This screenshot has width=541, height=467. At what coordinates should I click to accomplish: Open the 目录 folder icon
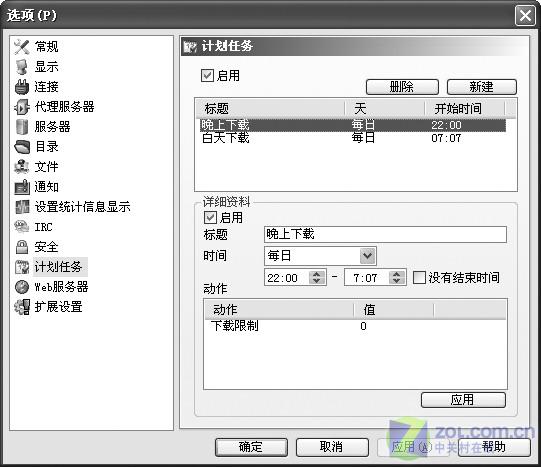(22, 147)
